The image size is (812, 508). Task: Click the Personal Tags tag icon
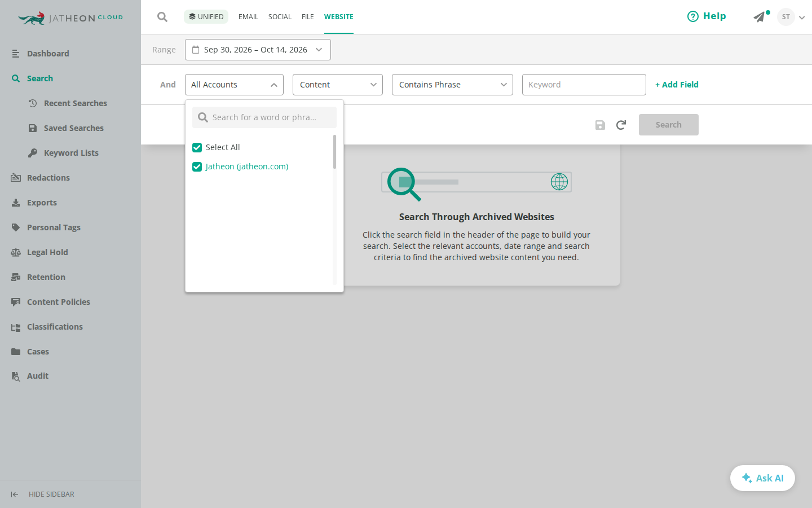[16, 227]
